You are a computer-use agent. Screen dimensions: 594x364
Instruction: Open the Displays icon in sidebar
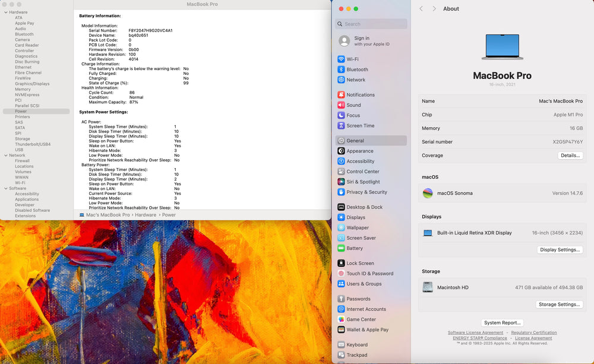click(341, 217)
